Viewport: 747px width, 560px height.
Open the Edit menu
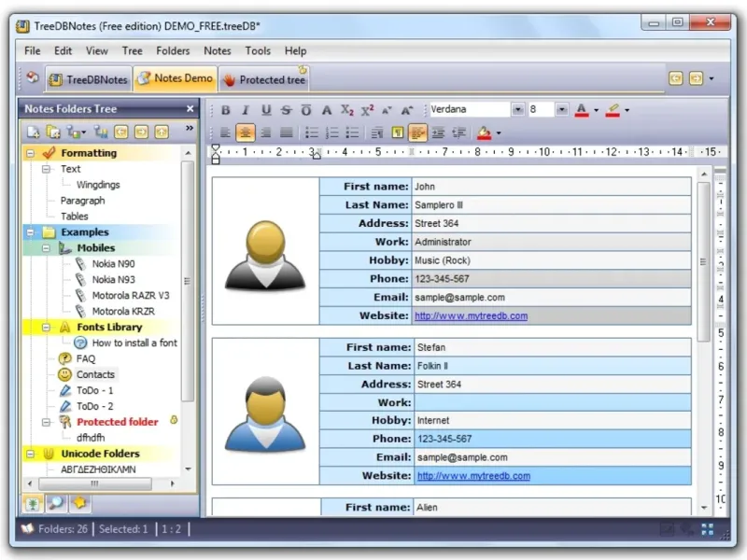pyautogui.click(x=63, y=51)
